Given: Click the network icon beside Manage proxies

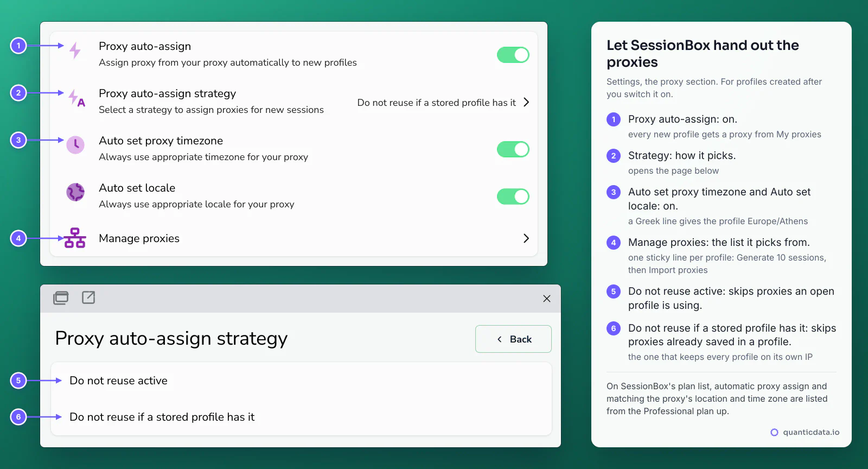Looking at the screenshot, I should tap(75, 238).
